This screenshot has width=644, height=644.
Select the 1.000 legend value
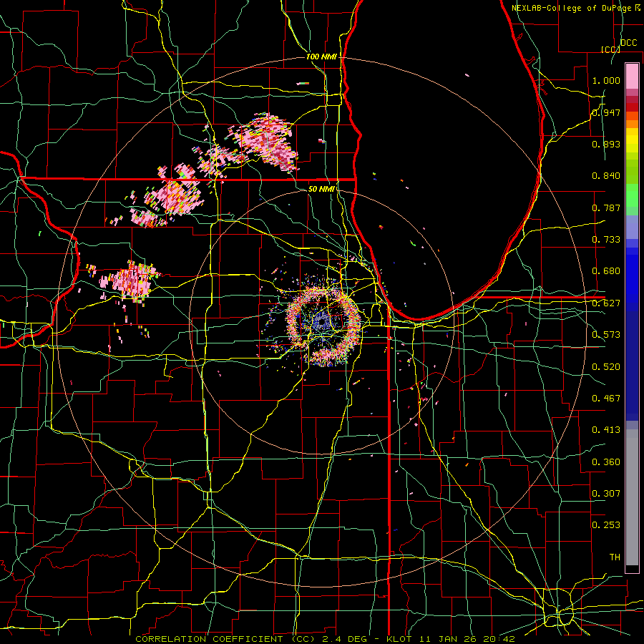pyautogui.click(x=606, y=80)
